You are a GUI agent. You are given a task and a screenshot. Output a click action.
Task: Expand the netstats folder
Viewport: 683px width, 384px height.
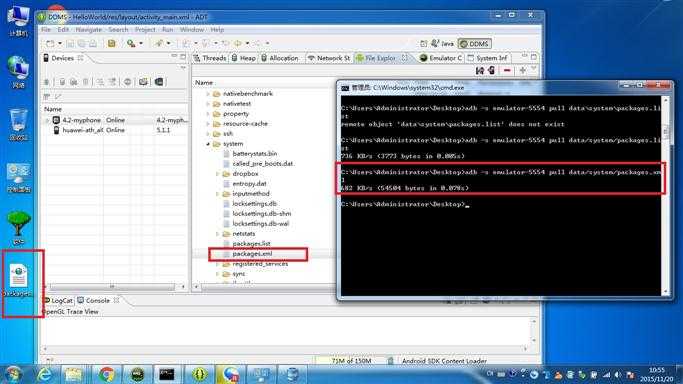[x=217, y=234]
